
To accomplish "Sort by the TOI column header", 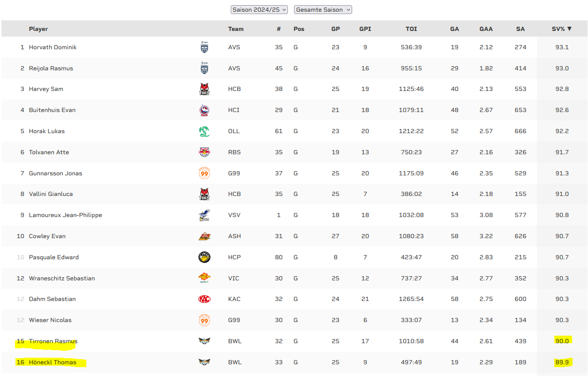I will pos(411,29).
